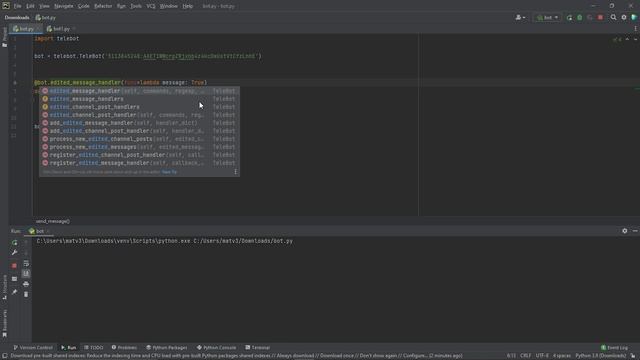
Task: Open completion popup options kebab menu
Action: pyautogui.click(x=236, y=172)
